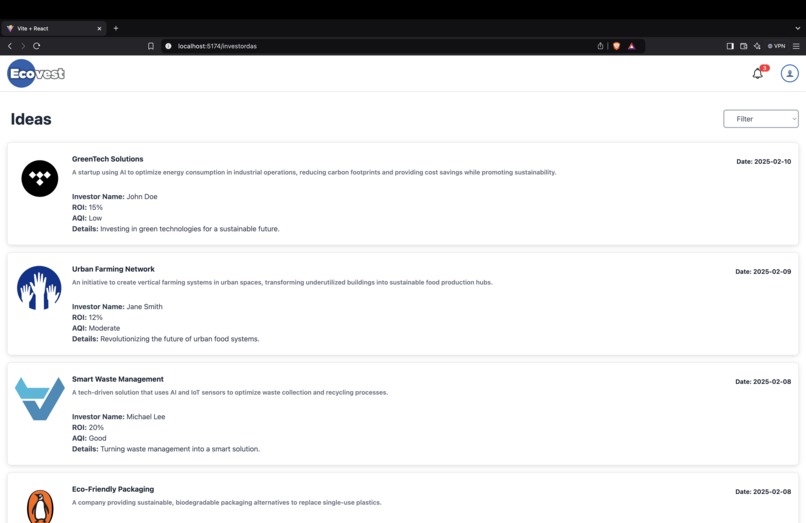Click Investor Name John Doe
The height and width of the screenshot is (523, 806).
[x=115, y=196]
